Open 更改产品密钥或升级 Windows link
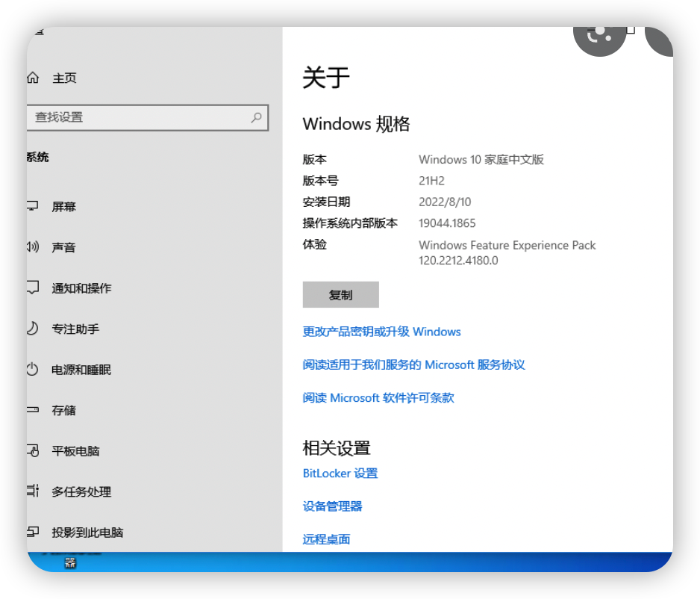 381,332
